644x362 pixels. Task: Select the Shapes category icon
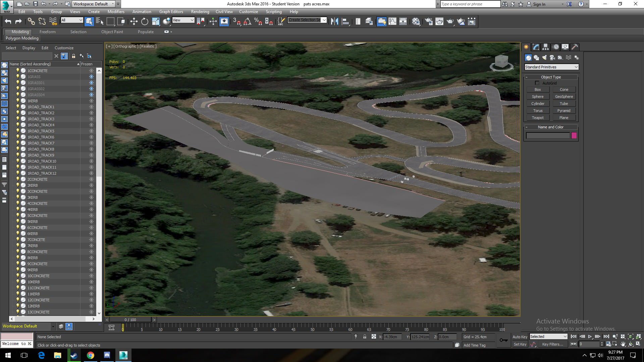536,58
